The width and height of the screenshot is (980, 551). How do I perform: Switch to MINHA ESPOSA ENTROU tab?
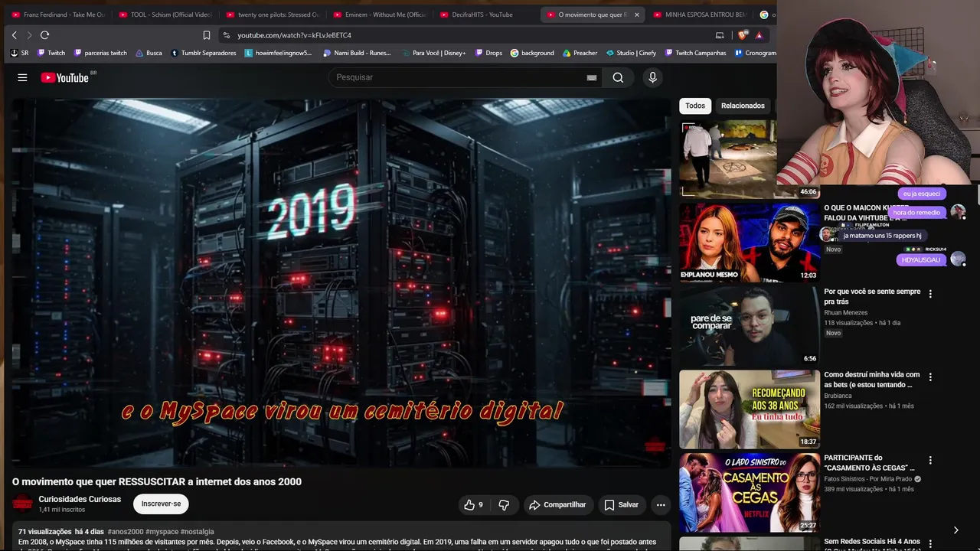699,15
